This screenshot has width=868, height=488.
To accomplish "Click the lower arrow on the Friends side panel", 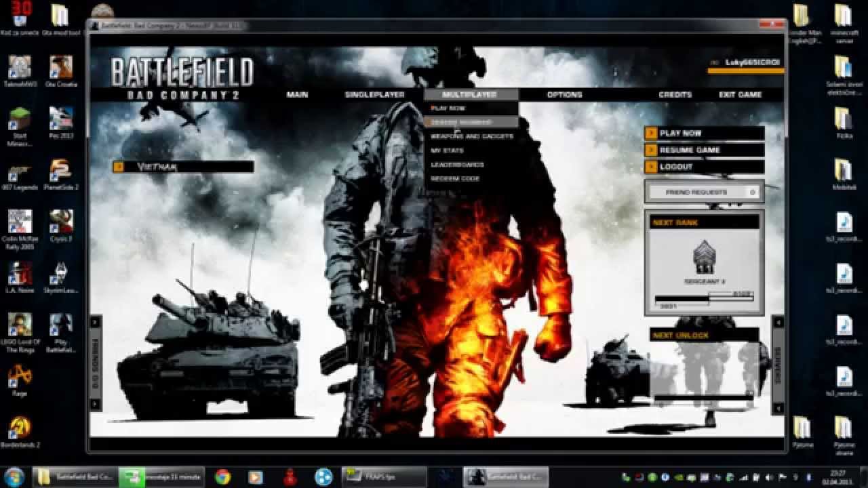I will pyautogui.click(x=96, y=405).
